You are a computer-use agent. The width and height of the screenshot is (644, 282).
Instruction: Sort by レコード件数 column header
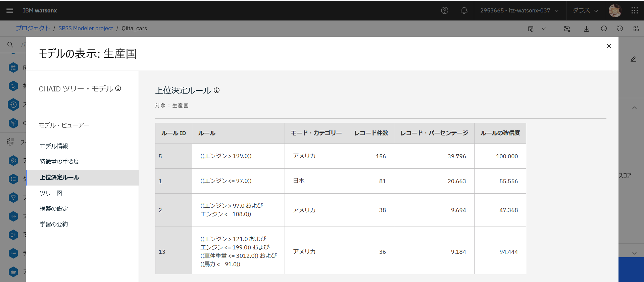[371, 133]
